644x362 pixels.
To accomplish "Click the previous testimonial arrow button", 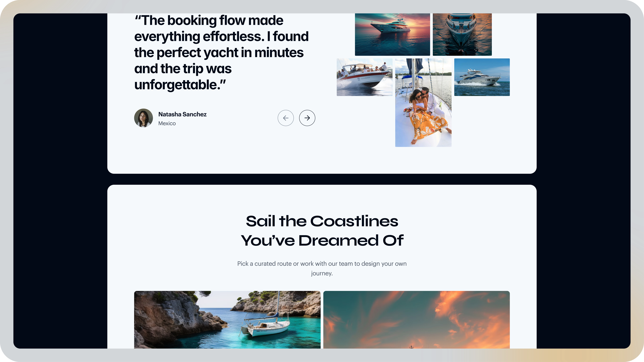I will pos(286,118).
